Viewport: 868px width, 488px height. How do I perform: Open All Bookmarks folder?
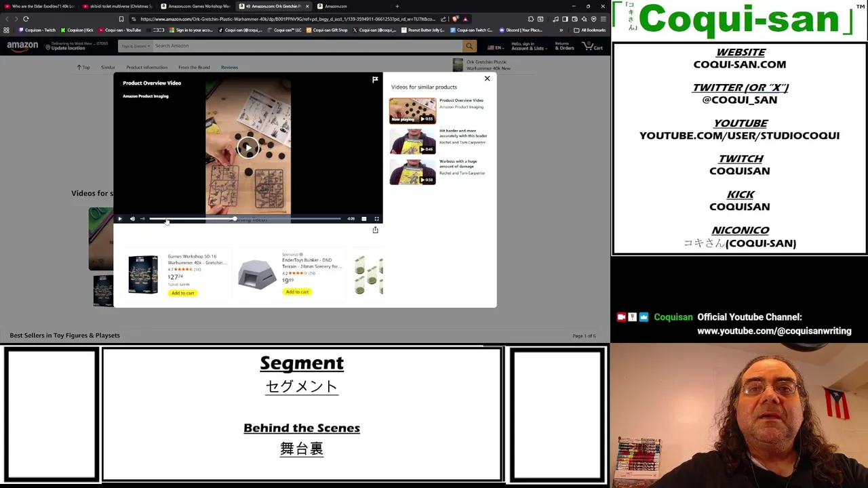pos(590,30)
